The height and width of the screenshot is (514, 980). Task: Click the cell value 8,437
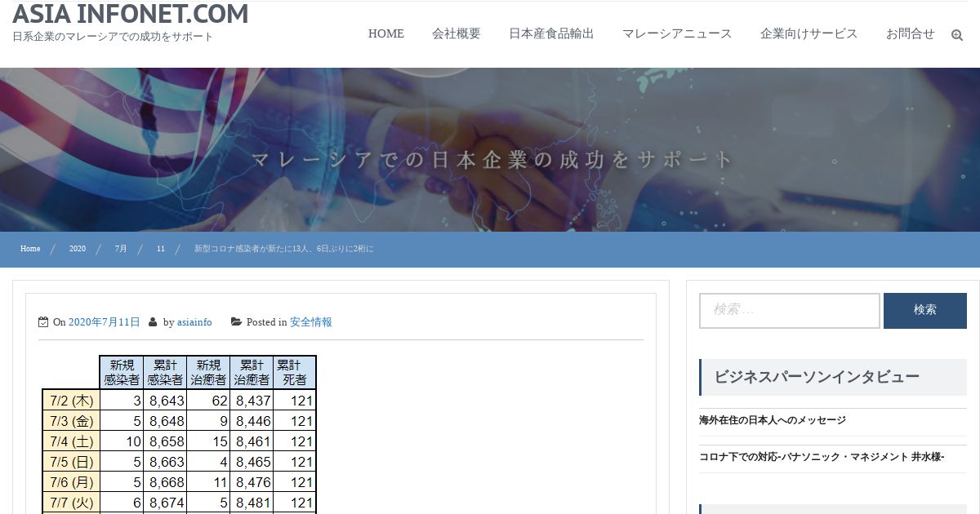(x=252, y=401)
